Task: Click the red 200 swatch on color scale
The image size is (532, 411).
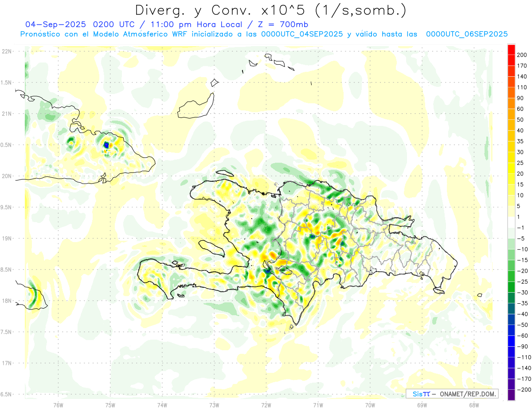Action: 511,50
